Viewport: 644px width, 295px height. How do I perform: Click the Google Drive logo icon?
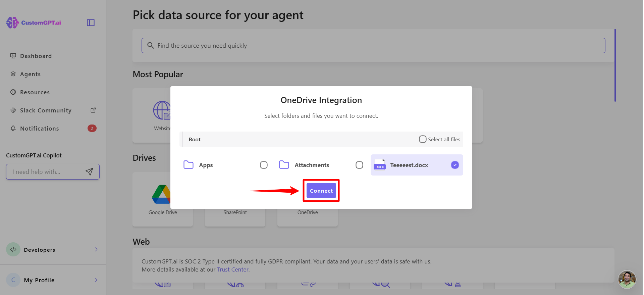click(161, 194)
